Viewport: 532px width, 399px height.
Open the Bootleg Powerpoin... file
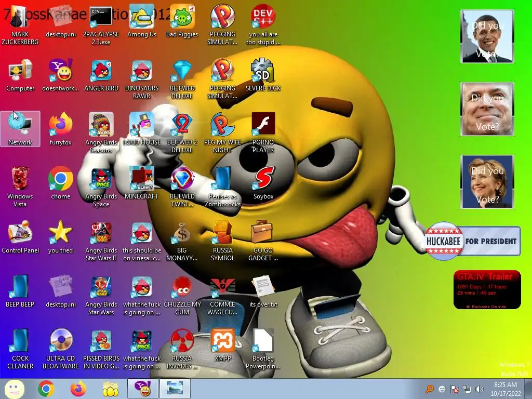pos(263,349)
